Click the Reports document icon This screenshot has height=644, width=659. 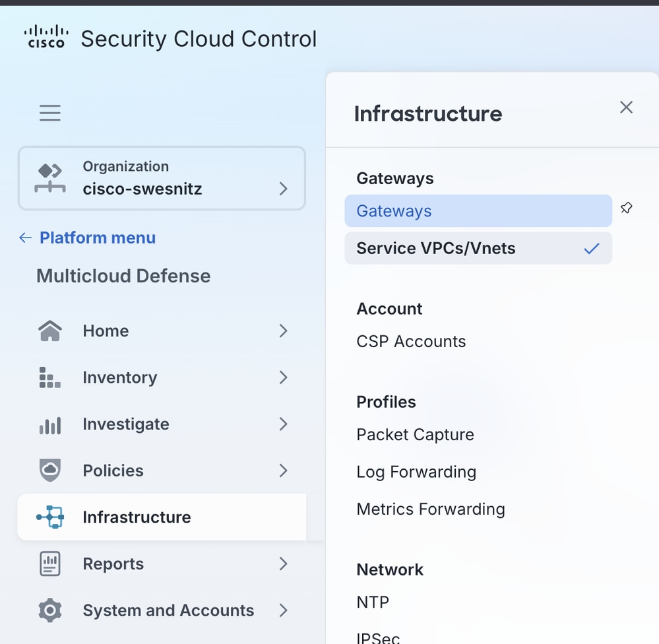pyautogui.click(x=50, y=563)
